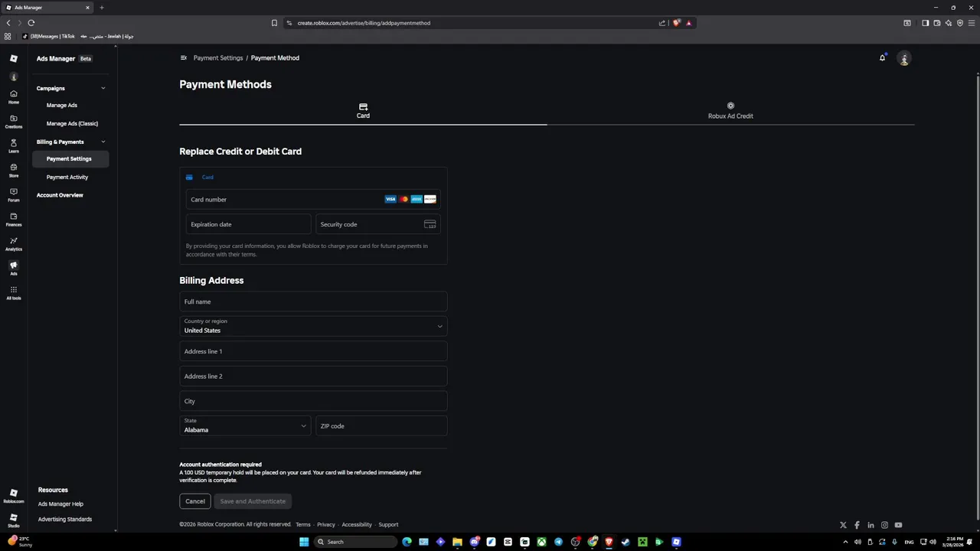Open Brave Wallet toolbar icon
Image resolution: width=980 pixels, height=551 pixels.
pyautogui.click(x=936, y=23)
